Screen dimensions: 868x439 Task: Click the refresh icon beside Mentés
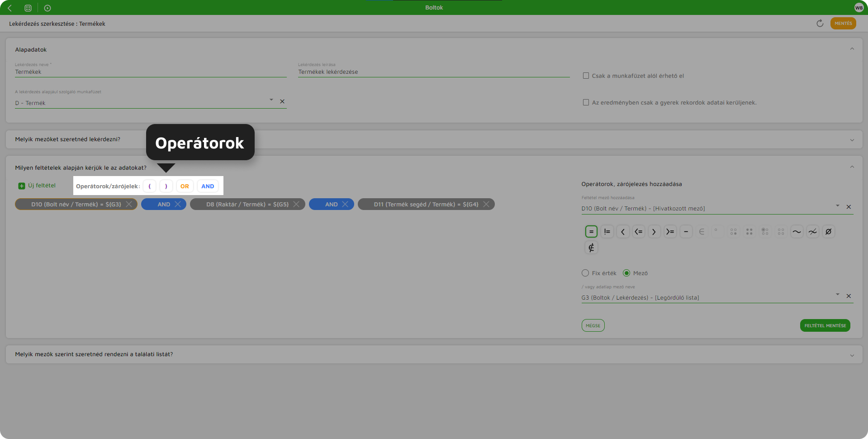point(820,24)
